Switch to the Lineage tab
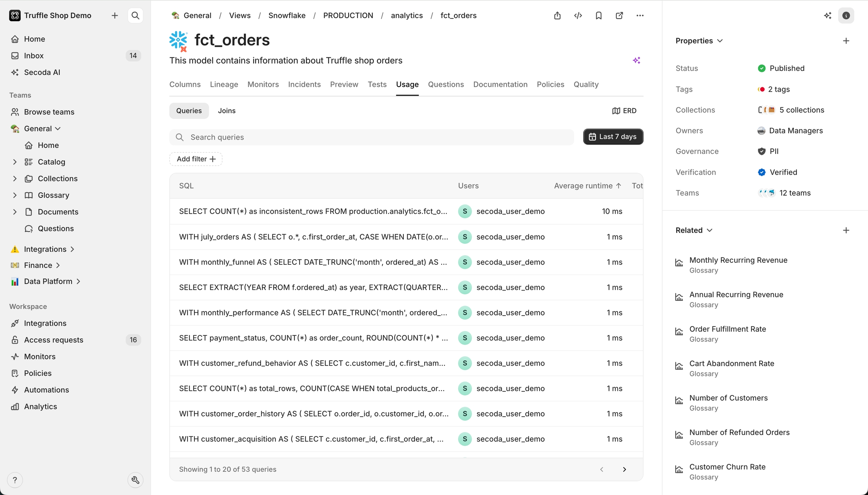 pos(224,84)
